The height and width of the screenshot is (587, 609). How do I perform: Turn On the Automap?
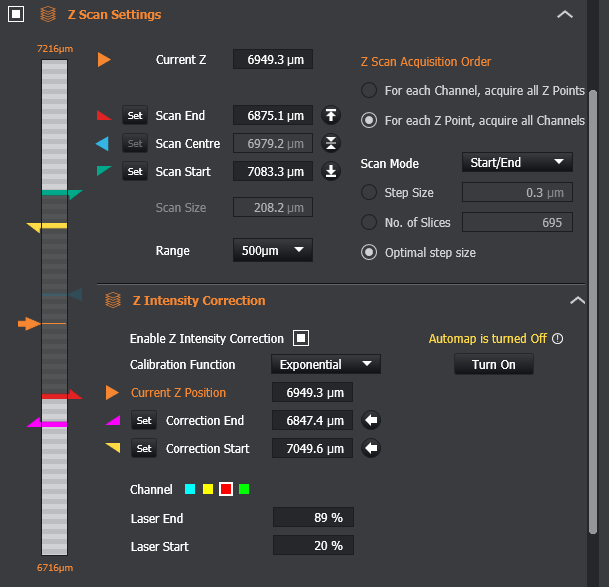tap(494, 364)
